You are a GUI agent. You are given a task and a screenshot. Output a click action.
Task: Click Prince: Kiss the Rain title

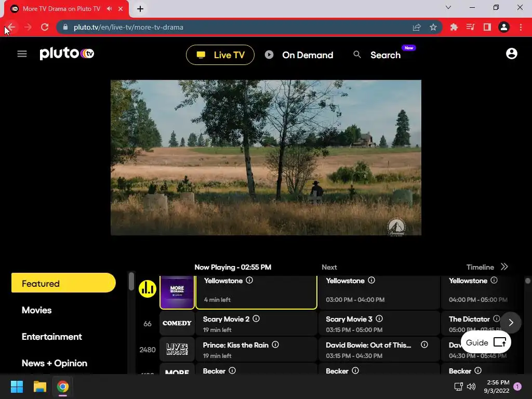(x=236, y=345)
